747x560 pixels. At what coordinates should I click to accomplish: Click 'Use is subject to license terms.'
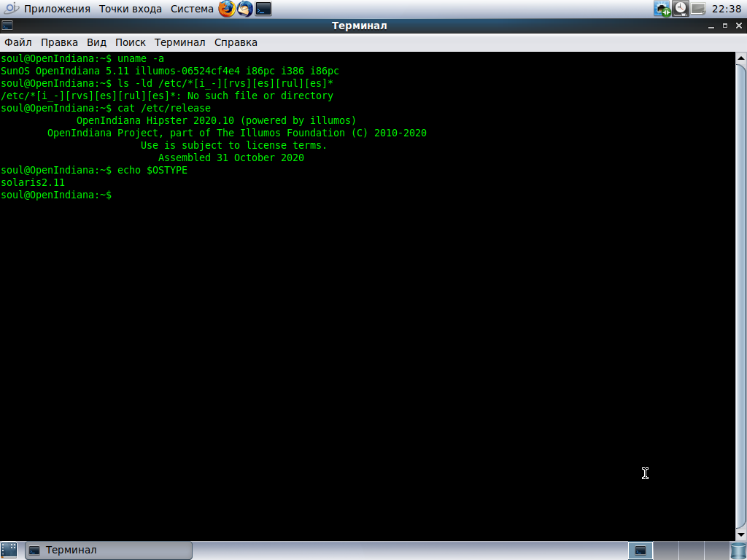pos(233,145)
